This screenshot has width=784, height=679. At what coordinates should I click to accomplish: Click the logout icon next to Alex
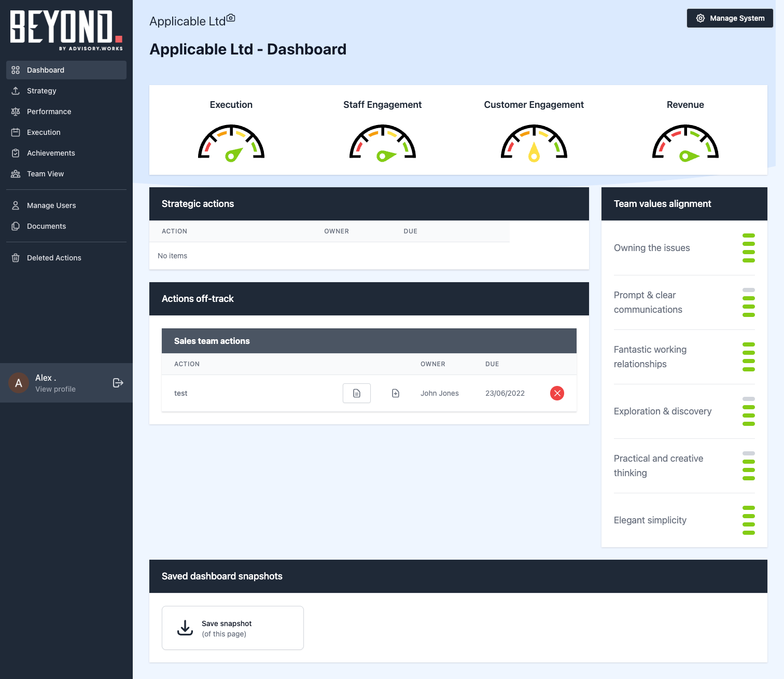click(118, 383)
